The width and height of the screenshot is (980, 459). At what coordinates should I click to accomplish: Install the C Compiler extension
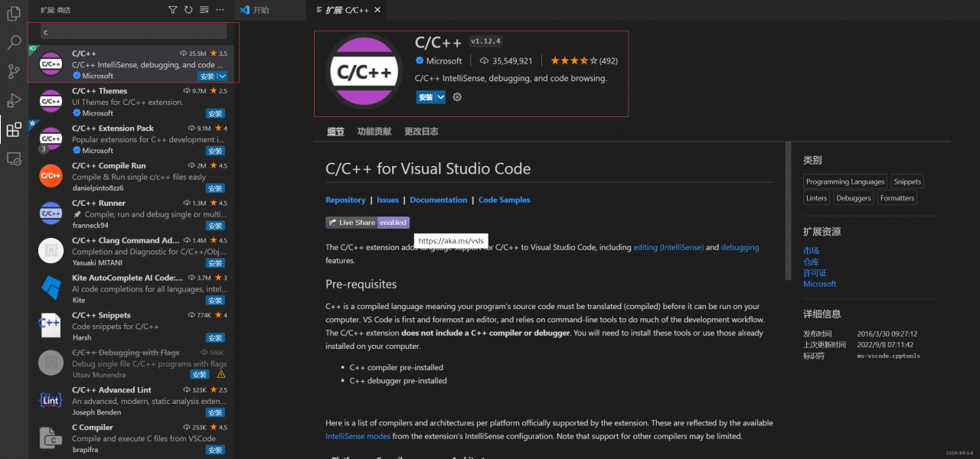[x=215, y=451]
